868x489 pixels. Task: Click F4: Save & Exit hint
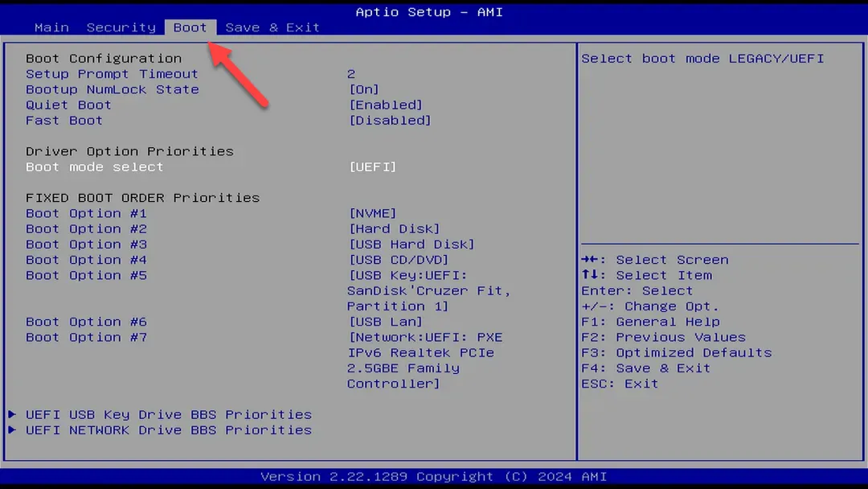(645, 368)
